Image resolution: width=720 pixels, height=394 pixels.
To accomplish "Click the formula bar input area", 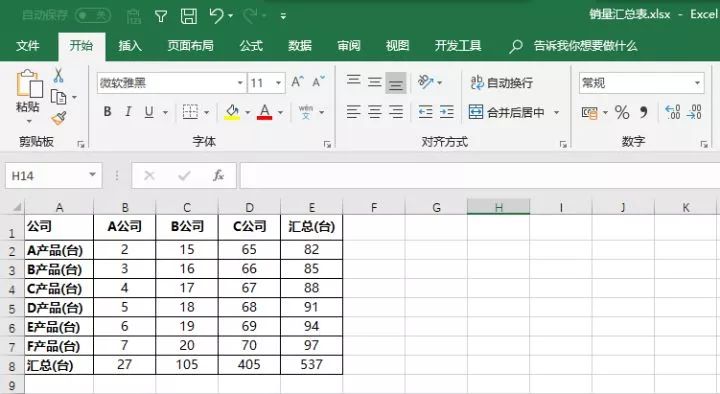I will coord(480,175).
